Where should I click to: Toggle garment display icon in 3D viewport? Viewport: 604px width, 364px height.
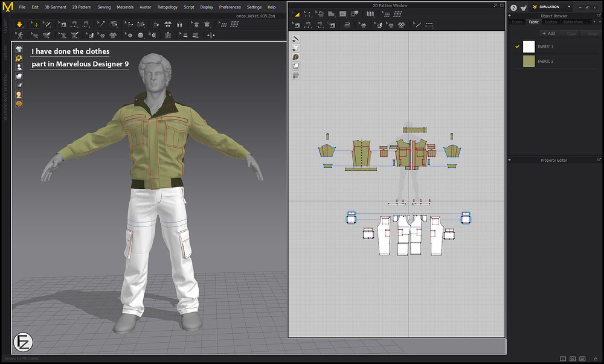coord(19,49)
